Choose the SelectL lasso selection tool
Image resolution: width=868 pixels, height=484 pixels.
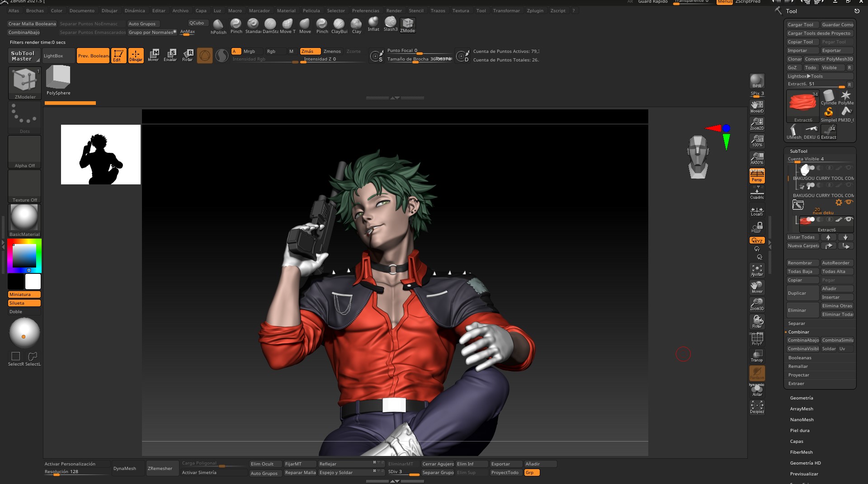33,359
